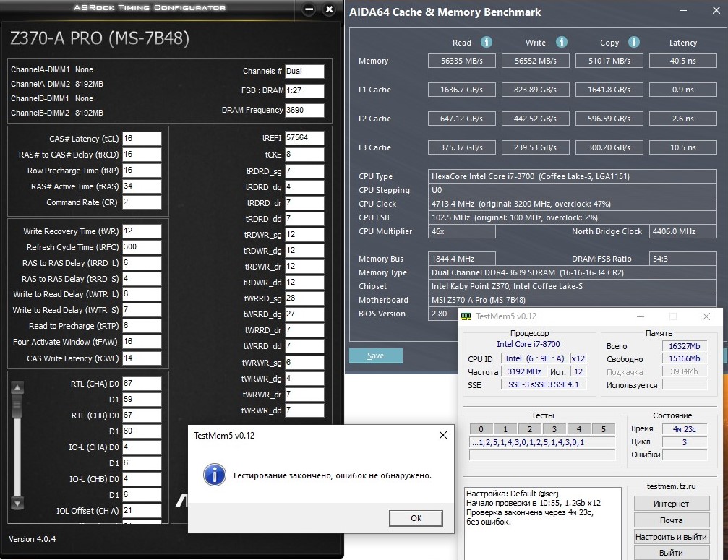The width and height of the screenshot is (728, 560).
Task: Click the Memory Write result 56552 MB/s
Action: point(535,61)
